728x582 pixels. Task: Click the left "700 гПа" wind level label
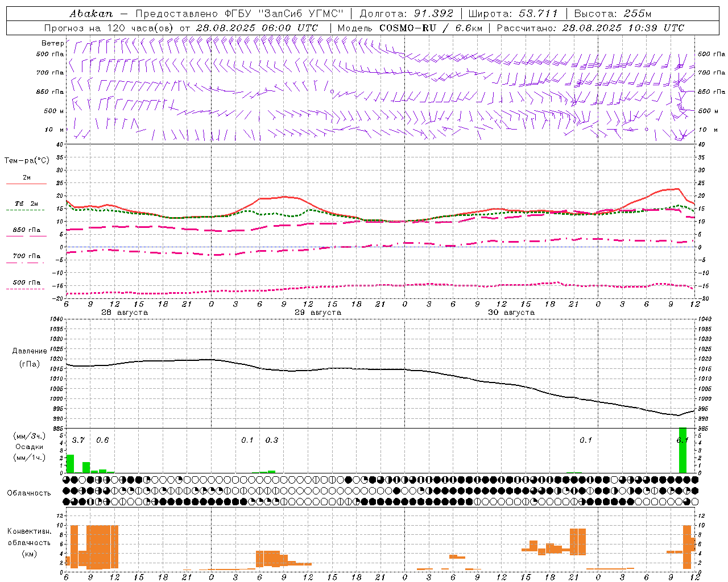click(50, 73)
